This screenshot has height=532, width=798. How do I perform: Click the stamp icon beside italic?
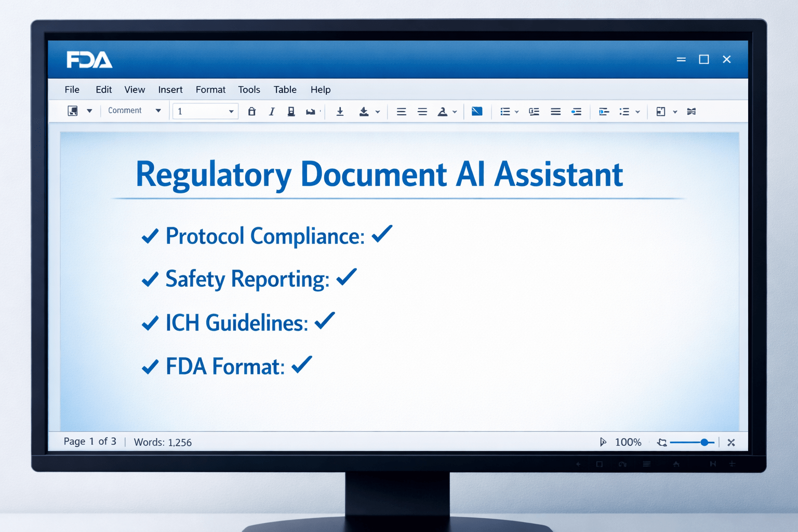click(x=291, y=111)
